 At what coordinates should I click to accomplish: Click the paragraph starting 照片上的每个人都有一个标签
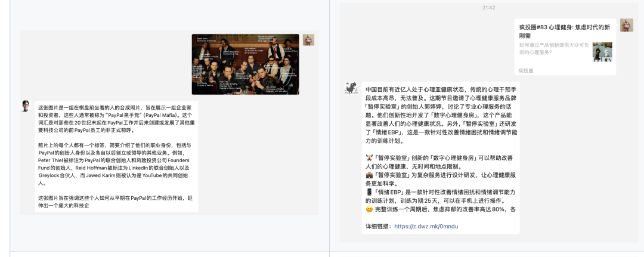[114, 164]
